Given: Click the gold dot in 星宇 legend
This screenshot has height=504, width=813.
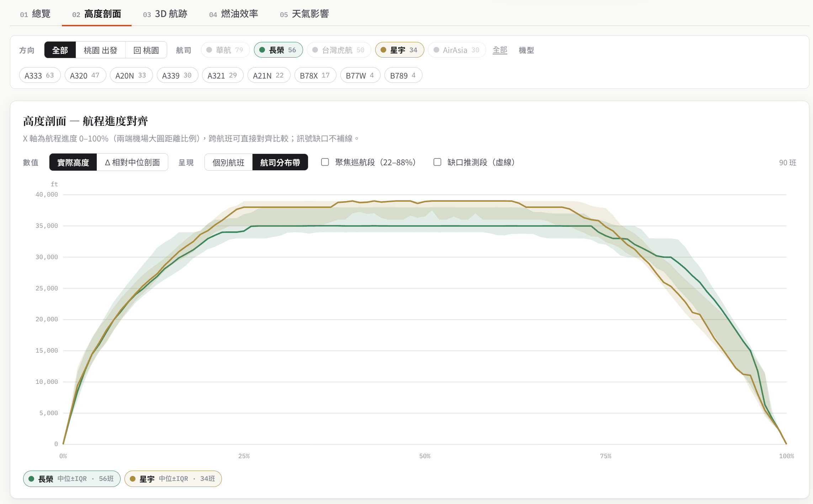Looking at the screenshot, I should click(133, 479).
